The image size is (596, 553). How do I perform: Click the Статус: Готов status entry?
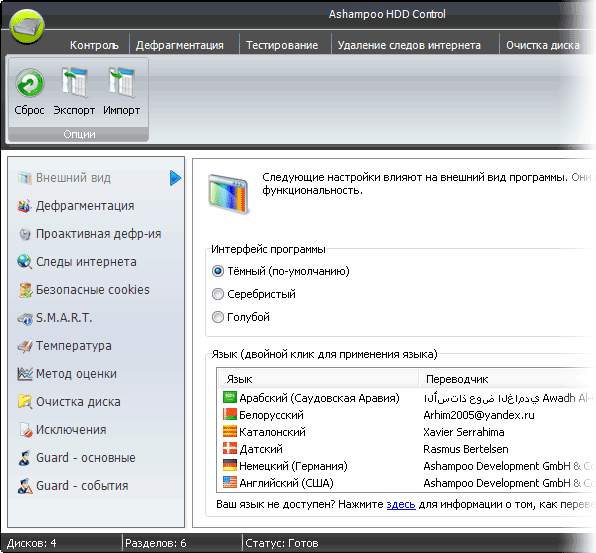282,543
